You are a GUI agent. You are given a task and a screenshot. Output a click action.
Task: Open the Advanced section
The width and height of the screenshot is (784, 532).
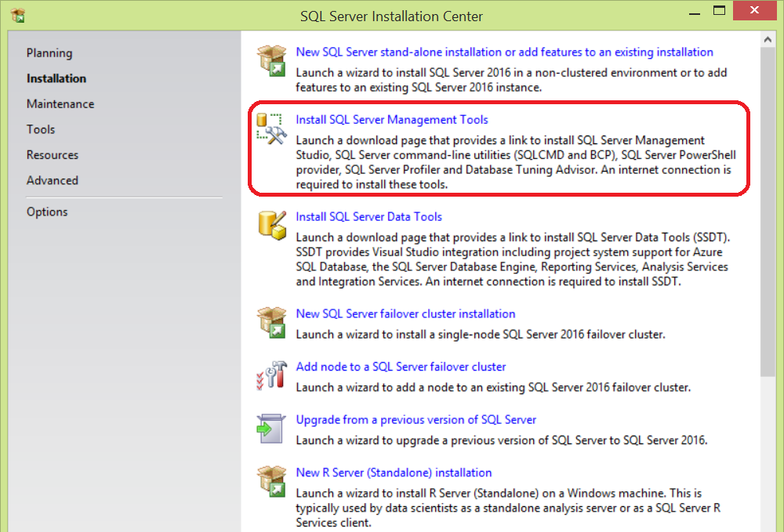pos(53,180)
